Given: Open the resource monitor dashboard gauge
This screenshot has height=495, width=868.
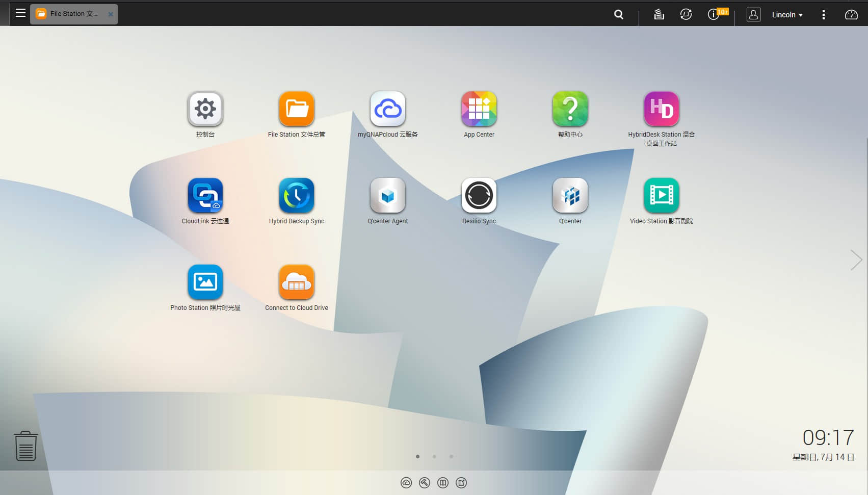Looking at the screenshot, I should point(851,15).
